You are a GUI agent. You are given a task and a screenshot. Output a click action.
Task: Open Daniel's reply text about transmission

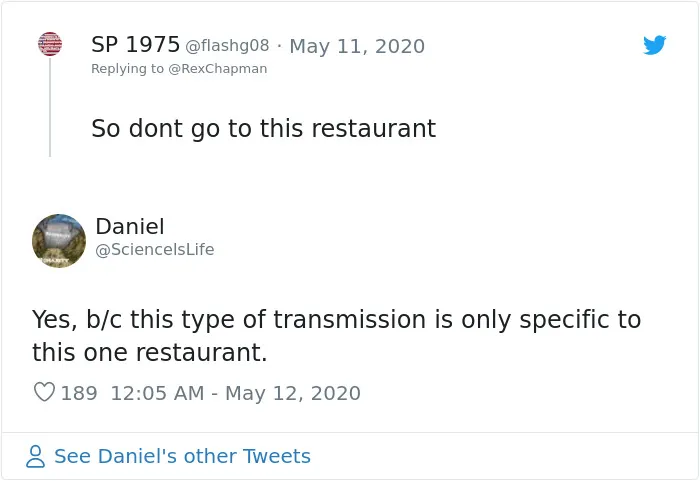tap(337, 335)
